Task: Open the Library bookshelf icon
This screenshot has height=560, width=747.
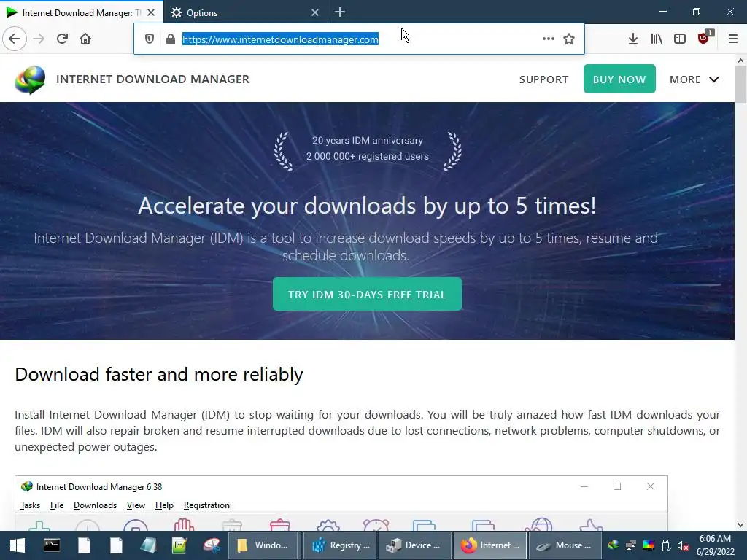Action: (x=657, y=39)
